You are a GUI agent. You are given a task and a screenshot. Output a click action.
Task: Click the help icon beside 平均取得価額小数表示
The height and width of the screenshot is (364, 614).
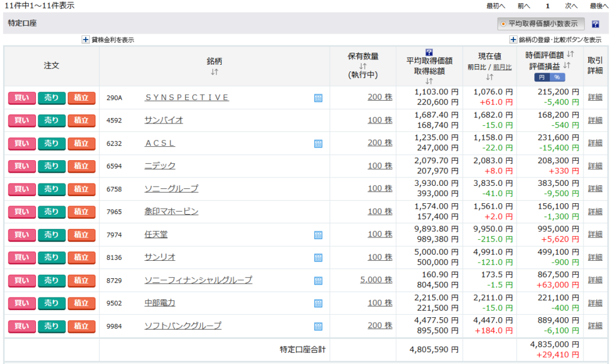coord(595,25)
